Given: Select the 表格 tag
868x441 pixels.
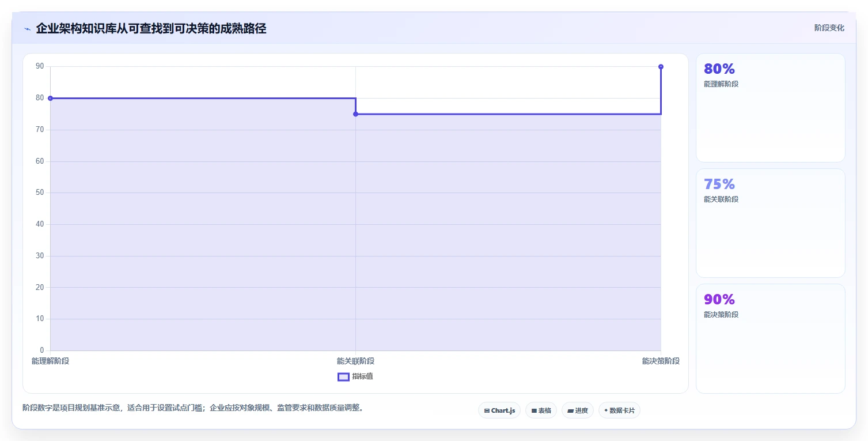Looking at the screenshot, I should coord(541,410).
